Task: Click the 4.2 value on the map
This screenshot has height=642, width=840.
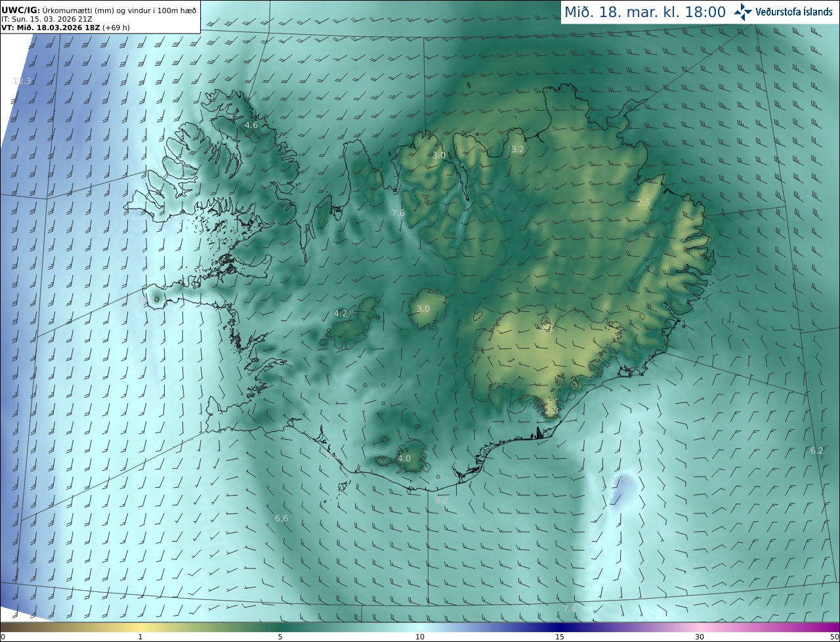Action: click(x=340, y=313)
